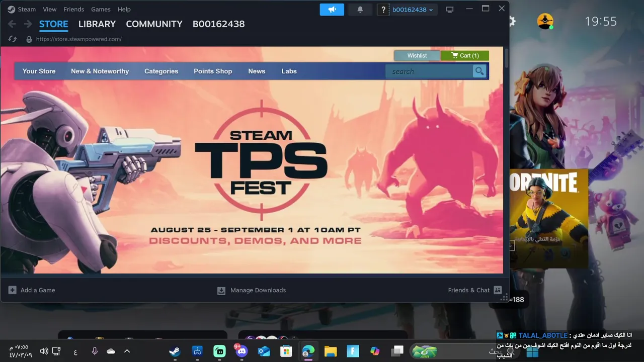Click the magnifying glass search button

tap(480, 71)
